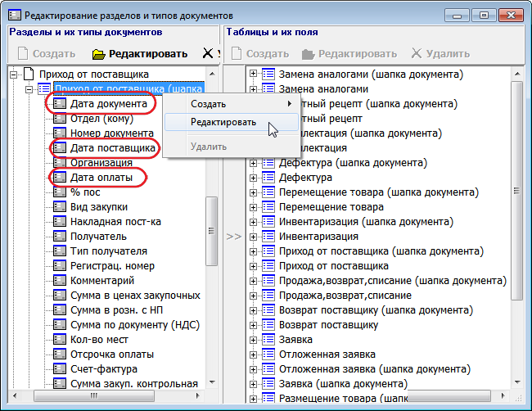Collapse the Приход от поставщика (шапка node
This screenshot has height=411, width=532.
29,89
